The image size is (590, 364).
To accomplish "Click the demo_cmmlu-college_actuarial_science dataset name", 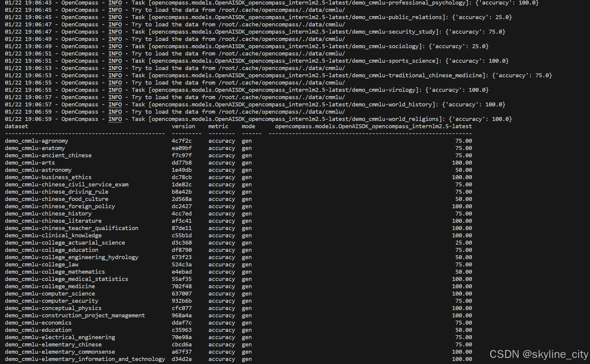I will pyautogui.click(x=65, y=243).
